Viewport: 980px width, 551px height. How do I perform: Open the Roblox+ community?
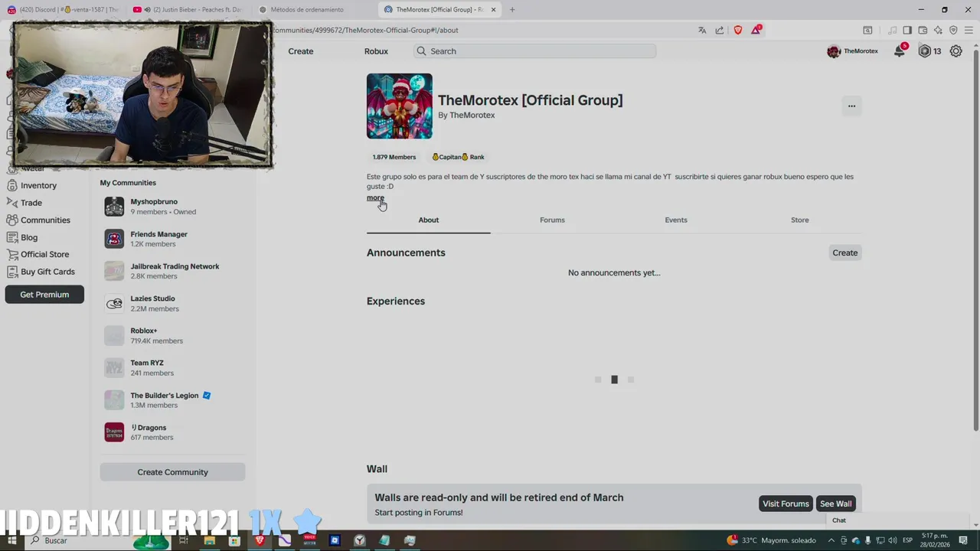tap(172, 335)
